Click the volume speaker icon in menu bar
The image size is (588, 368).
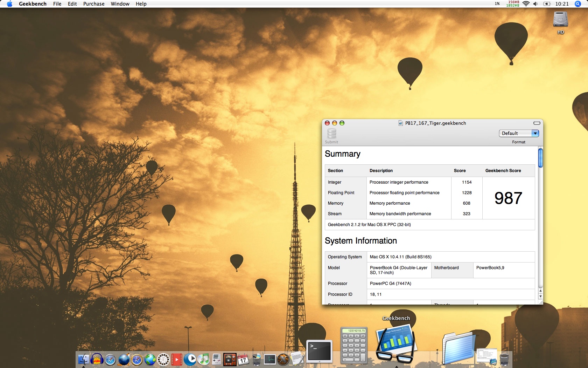tap(535, 4)
